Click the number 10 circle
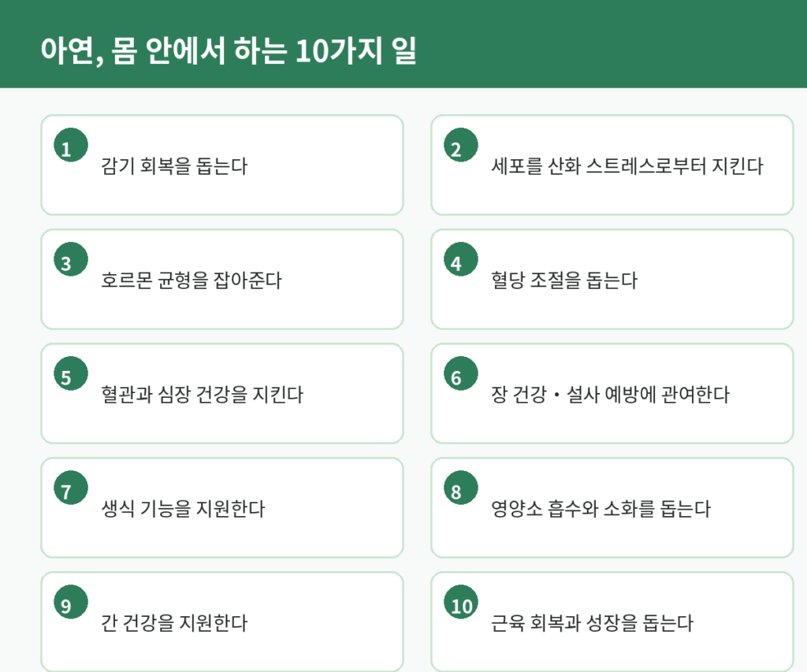807x672 pixels. [460, 602]
